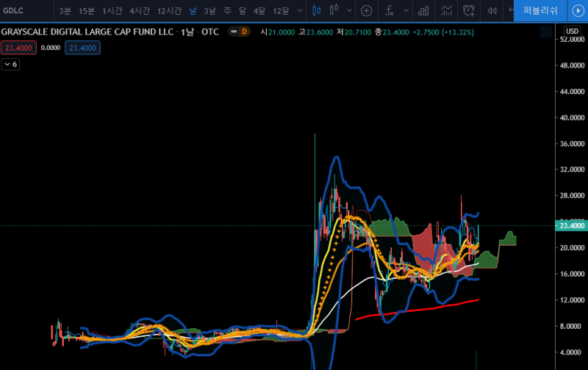This screenshot has width=588, height=370.
Task: Click the OTC exchange label in title
Action: pyautogui.click(x=210, y=32)
